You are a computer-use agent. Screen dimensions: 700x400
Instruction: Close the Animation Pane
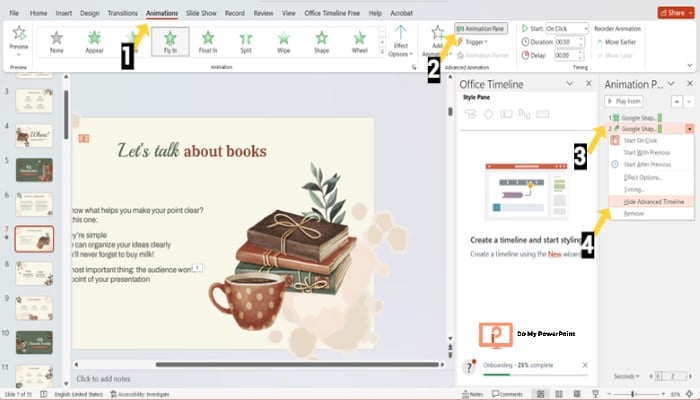pos(690,83)
